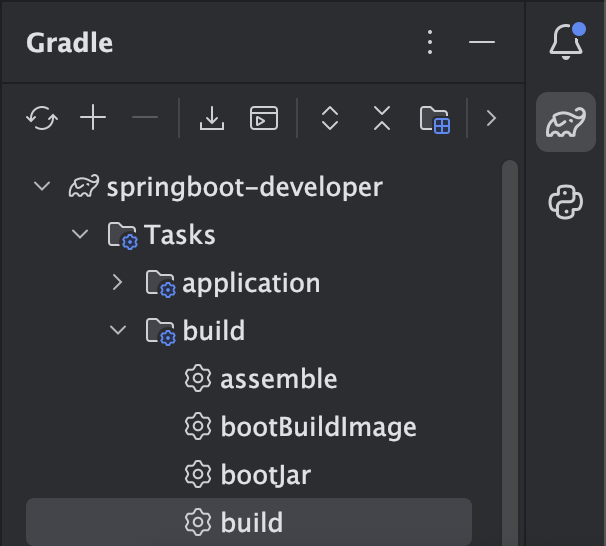Select the build folder label
The width and height of the screenshot is (606, 546).
(x=214, y=331)
